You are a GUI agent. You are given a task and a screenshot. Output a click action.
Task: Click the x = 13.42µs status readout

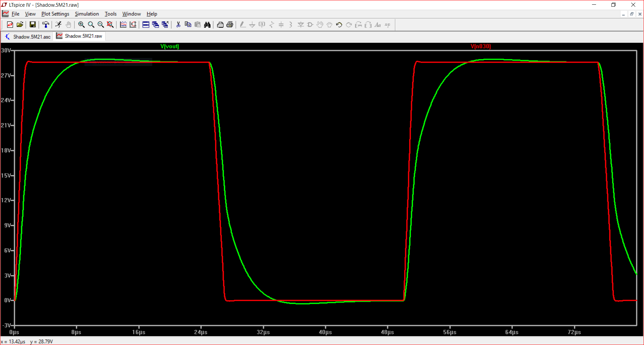[13, 342]
